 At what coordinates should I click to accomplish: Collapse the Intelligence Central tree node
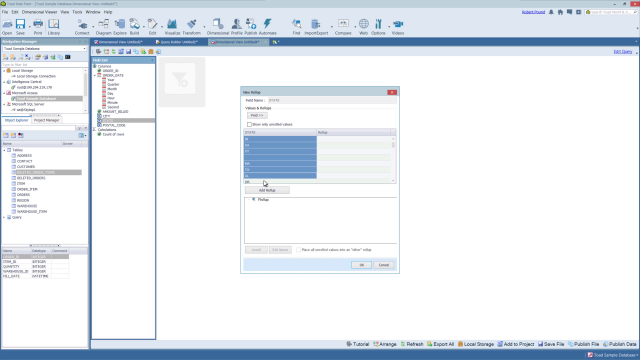[x=4, y=82]
